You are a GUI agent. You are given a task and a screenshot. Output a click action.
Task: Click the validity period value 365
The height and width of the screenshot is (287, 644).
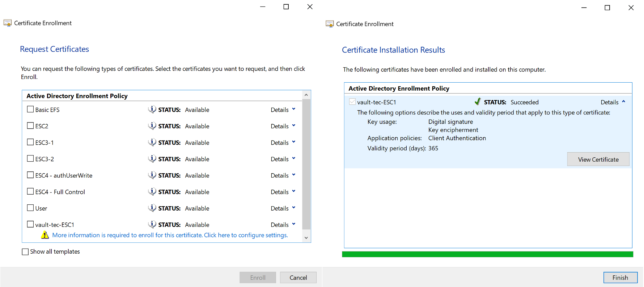(x=433, y=148)
